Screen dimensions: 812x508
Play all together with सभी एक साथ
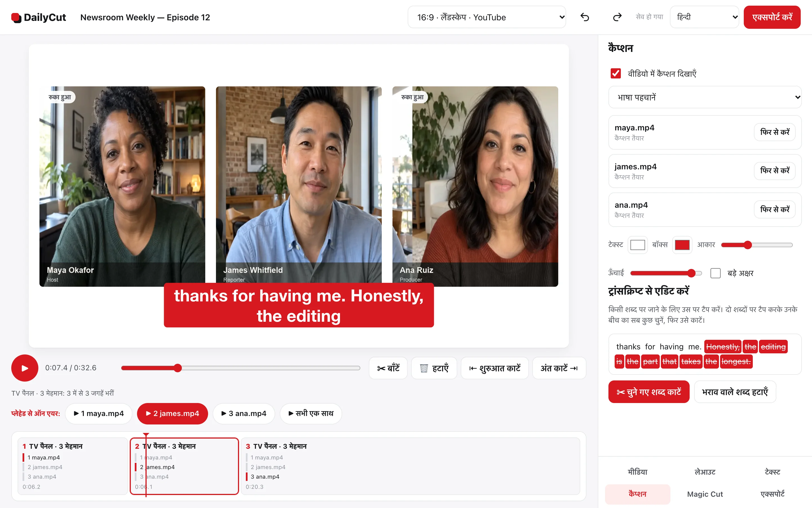(311, 413)
